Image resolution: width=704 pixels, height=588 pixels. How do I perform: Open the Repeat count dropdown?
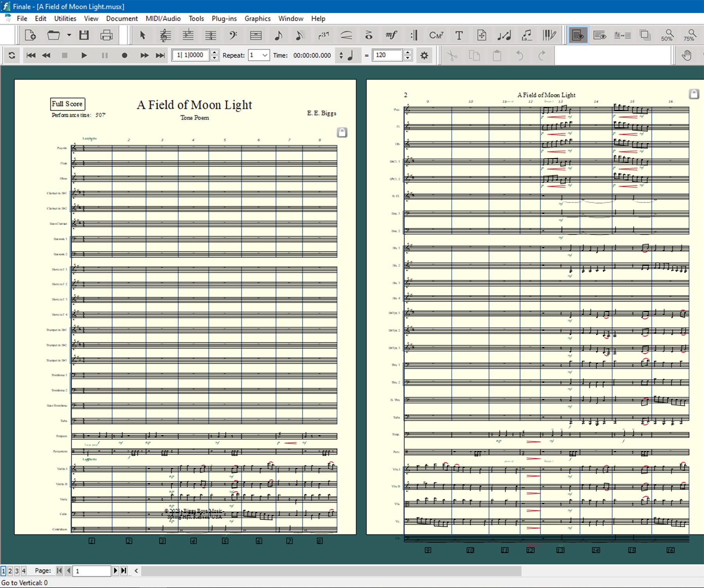[264, 56]
